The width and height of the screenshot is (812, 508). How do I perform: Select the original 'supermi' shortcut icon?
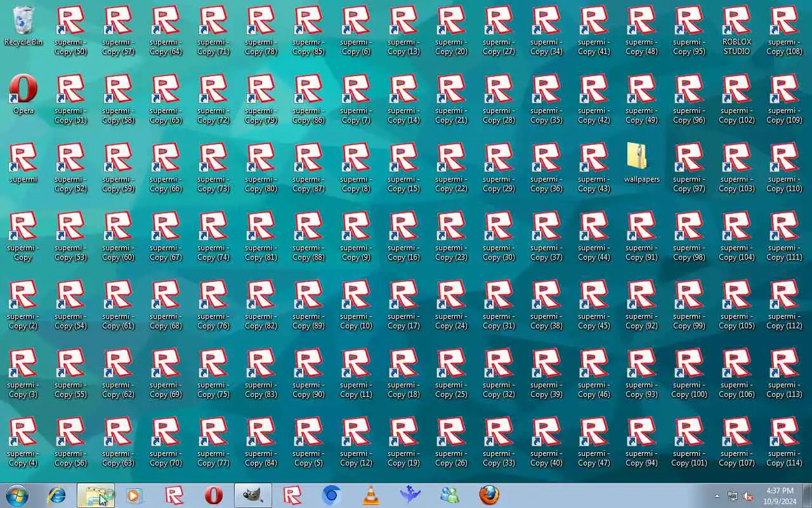(x=23, y=163)
